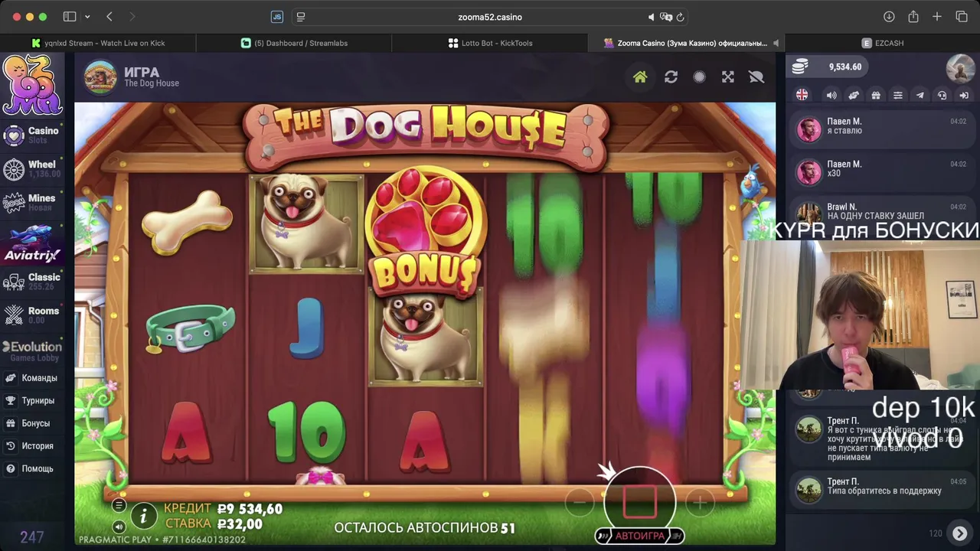Open balance coins widget 9,534.60
This screenshot has height=551, width=980.
(x=827, y=67)
